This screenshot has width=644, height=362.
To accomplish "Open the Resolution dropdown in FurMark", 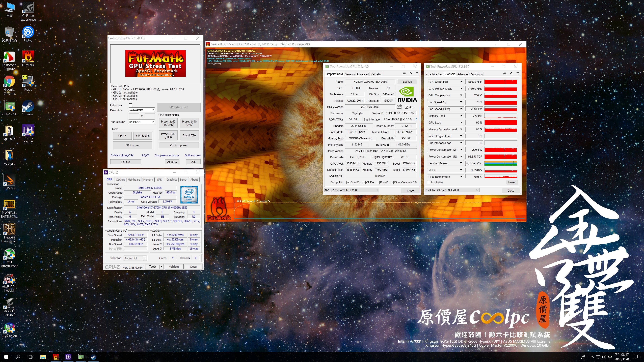I will (142, 110).
